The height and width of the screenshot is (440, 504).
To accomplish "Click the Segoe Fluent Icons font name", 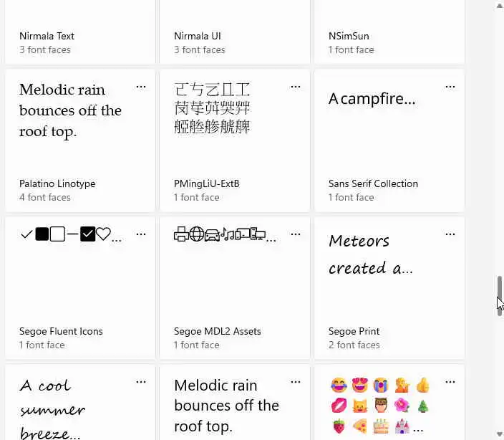I will pyautogui.click(x=61, y=331).
